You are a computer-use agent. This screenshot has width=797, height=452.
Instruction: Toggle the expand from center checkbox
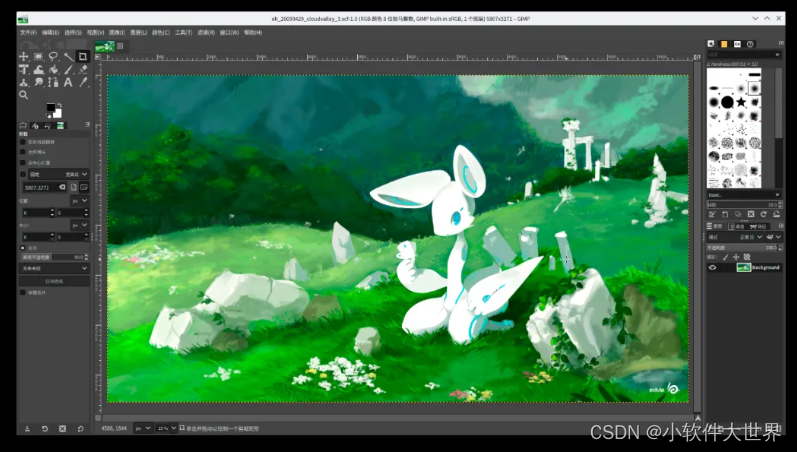point(22,163)
